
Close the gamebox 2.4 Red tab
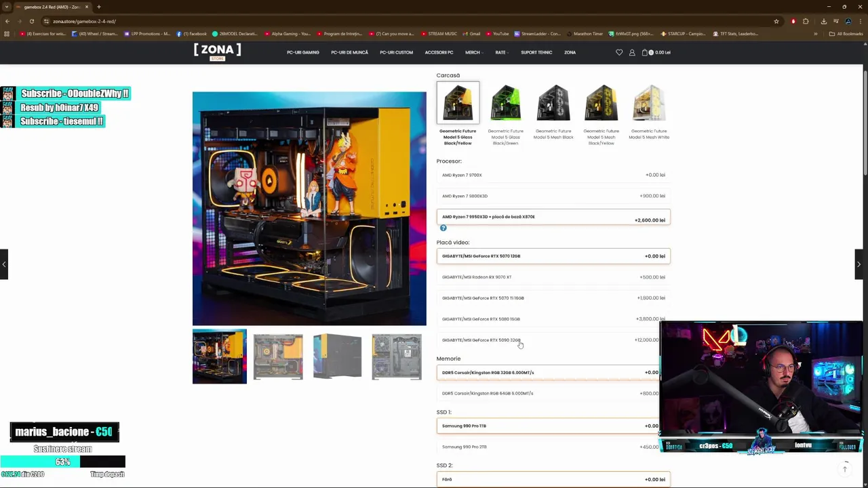tap(87, 7)
